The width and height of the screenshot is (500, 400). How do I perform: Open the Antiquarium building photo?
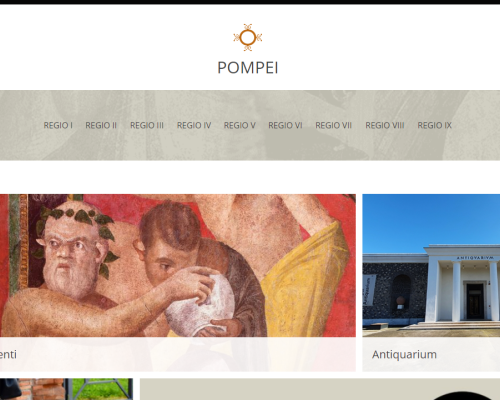click(x=431, y=265)
